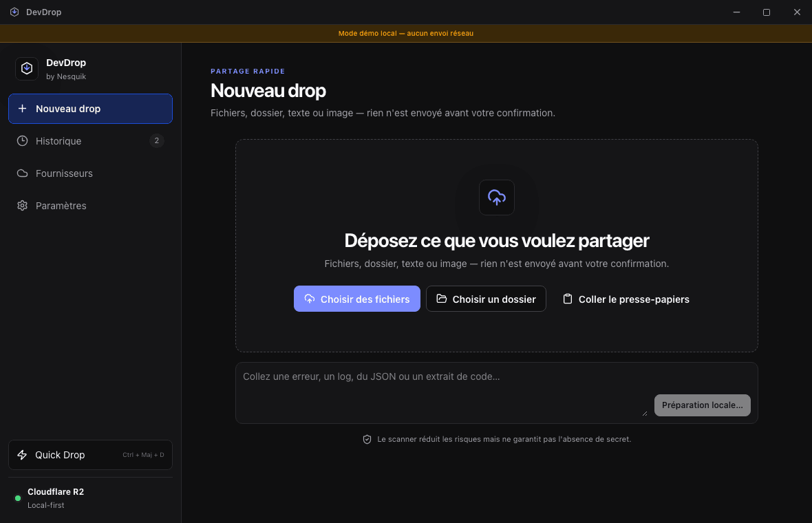The image size is (812, 523).
Task: Trigger the Quick Drop button
Action: (90, 455)
